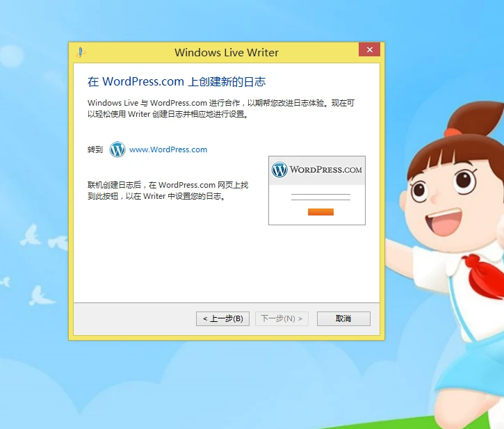This screenshot has width=504, height=429.
Task: Click the 转到 label text
Action: point(95,149)
